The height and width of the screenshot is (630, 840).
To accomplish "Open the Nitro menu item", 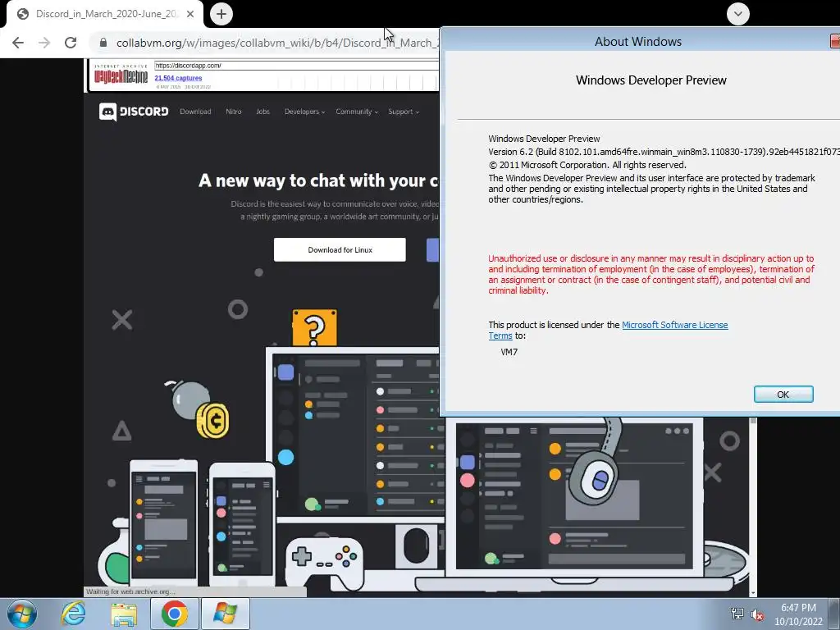I will 234,112.
